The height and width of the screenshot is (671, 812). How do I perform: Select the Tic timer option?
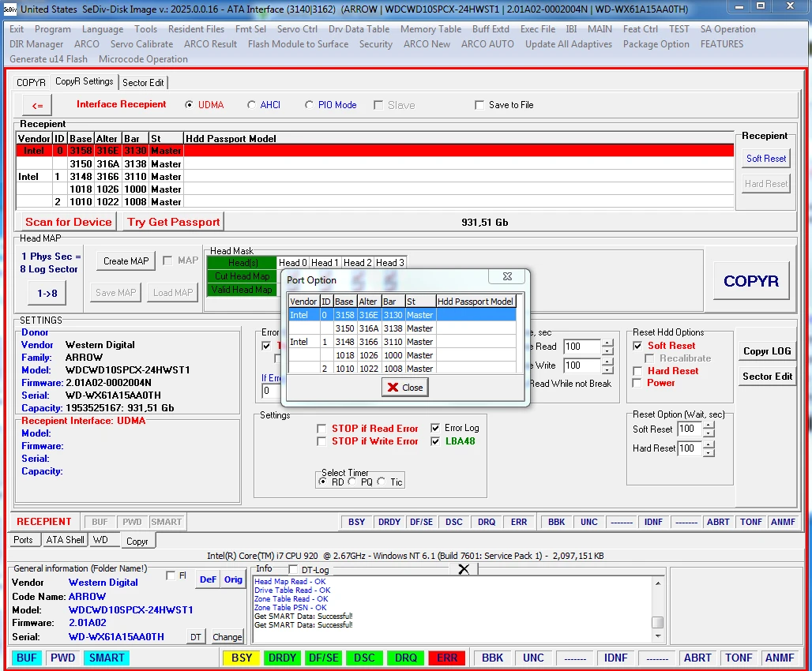tap(382, 482)
